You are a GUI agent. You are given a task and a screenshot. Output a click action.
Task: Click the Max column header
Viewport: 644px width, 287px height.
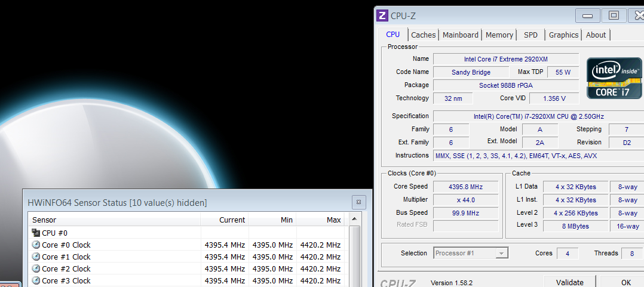click(320, 220)
